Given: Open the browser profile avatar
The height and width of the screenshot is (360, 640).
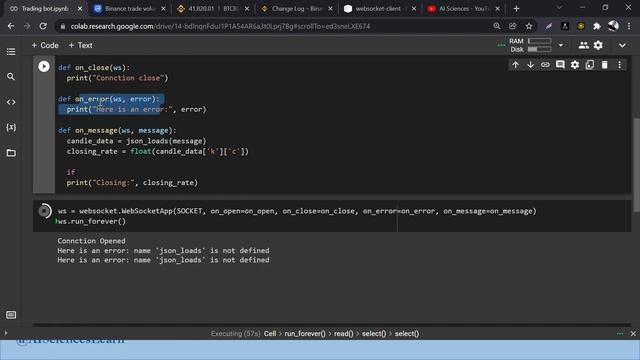Looking at the screenshot, I should [x=613, y=26].
